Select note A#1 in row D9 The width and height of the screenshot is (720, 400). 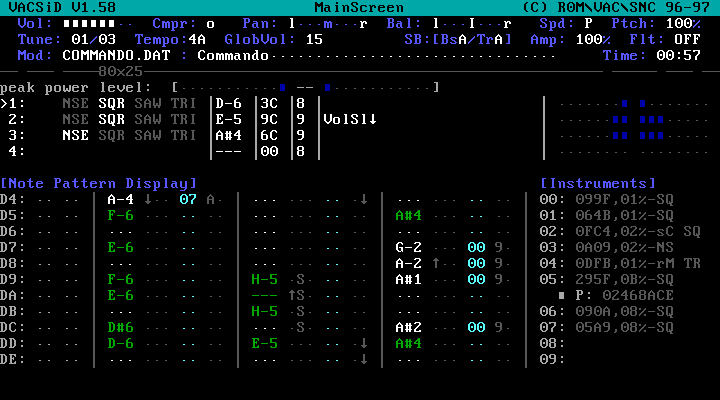pos(408,279)
